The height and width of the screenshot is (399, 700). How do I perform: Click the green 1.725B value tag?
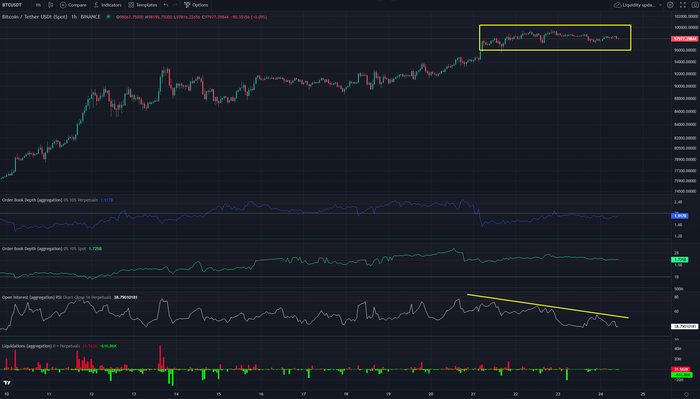pyautogui.click(x=679, y=259)
